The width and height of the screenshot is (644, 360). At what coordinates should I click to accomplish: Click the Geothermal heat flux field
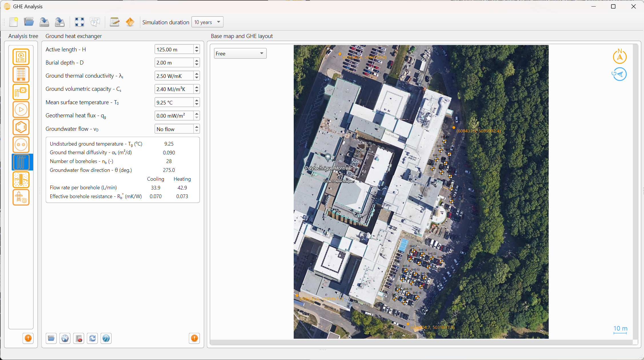click(x=174, y=116)
